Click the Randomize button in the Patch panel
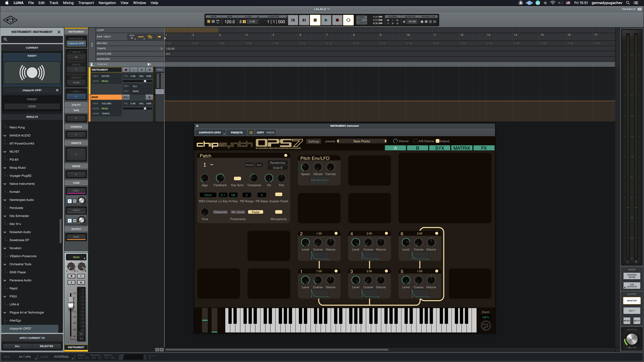The height and width of the screenshot is (362, 644). [277, 163]
